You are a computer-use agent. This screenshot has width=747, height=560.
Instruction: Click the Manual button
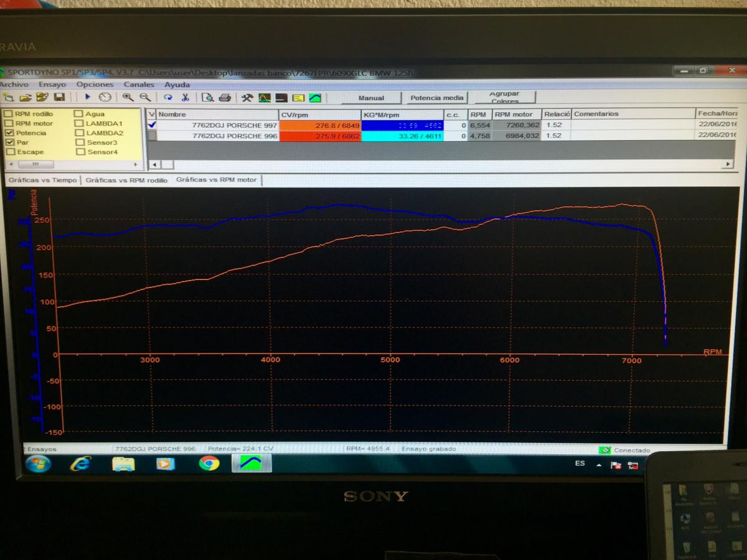(371, 98)
